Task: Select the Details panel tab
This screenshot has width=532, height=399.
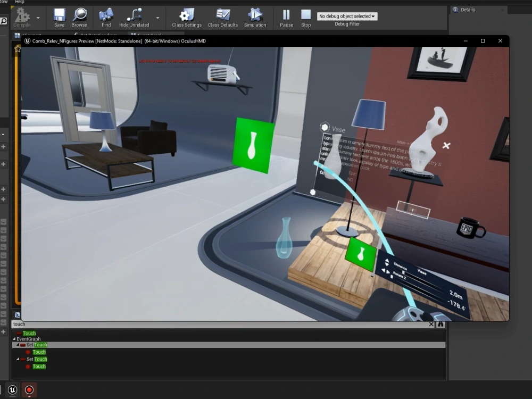Action: pos(468,10)
